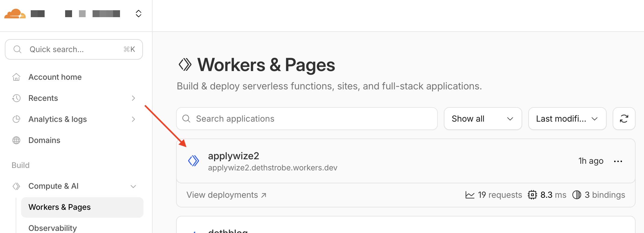Click the applywize2 worker icon
The image size is (644, 233).
194,161
